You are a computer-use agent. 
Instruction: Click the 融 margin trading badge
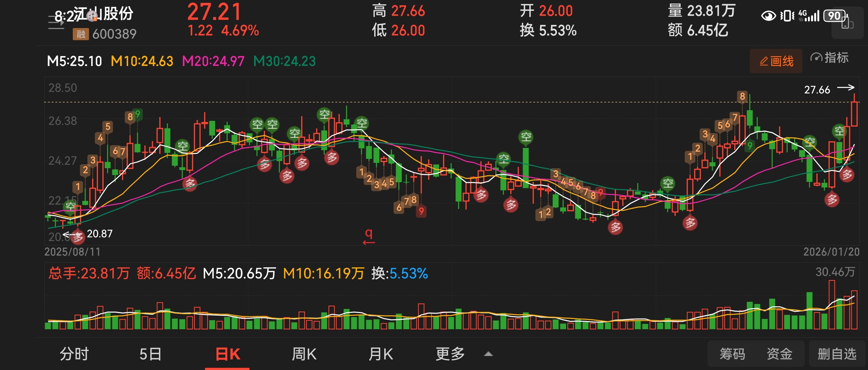pos(81,34)
